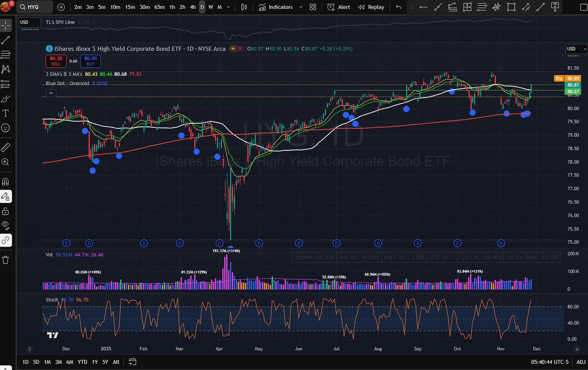Start bar Replay mode

click(371, 7)
